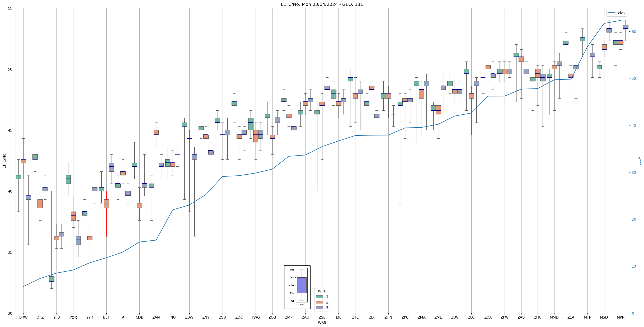Click the green YFB box near 33
This screenshot has width=644, height=327.
[52, 279]
